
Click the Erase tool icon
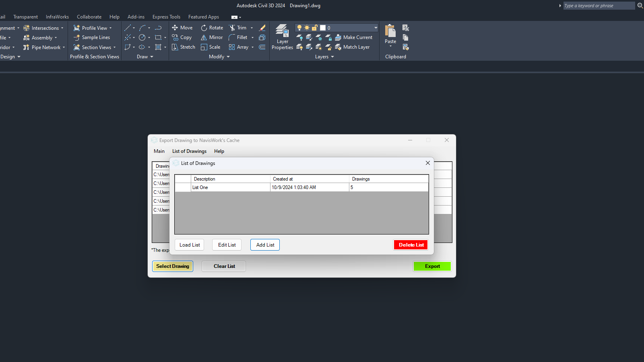coord(262,28)
